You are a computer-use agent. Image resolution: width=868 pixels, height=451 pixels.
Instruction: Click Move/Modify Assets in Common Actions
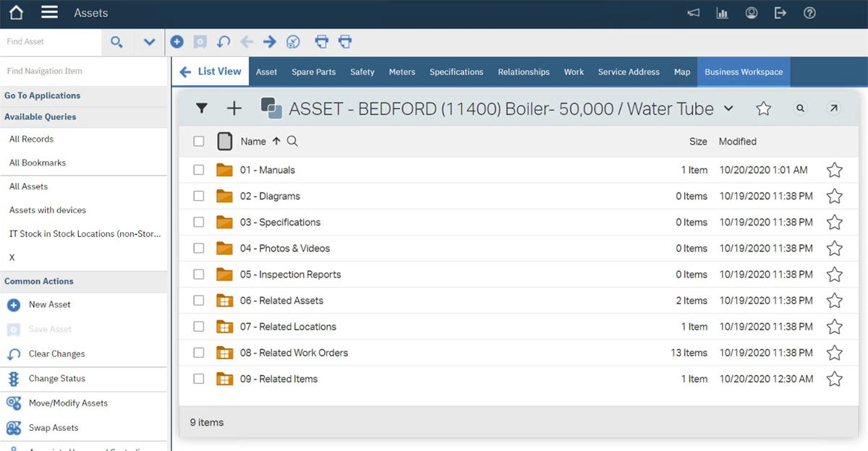pyautogui.click(x=70, y=403)
